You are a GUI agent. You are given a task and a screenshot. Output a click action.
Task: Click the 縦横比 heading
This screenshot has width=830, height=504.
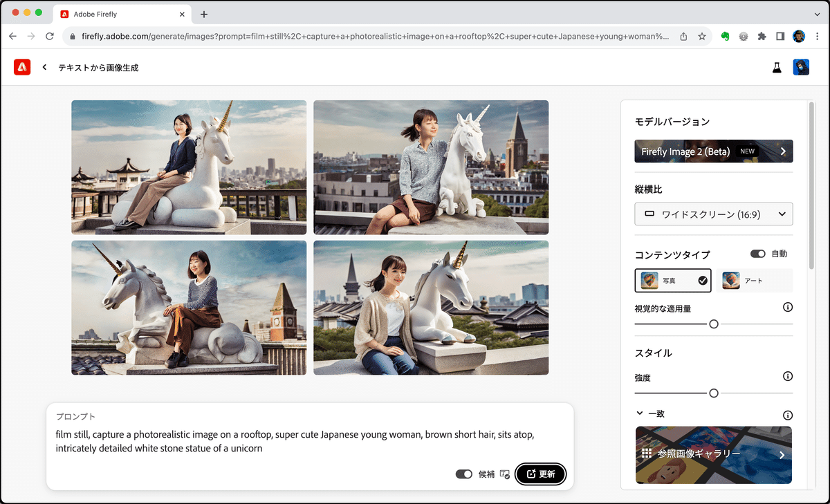(x=649, y=189)
